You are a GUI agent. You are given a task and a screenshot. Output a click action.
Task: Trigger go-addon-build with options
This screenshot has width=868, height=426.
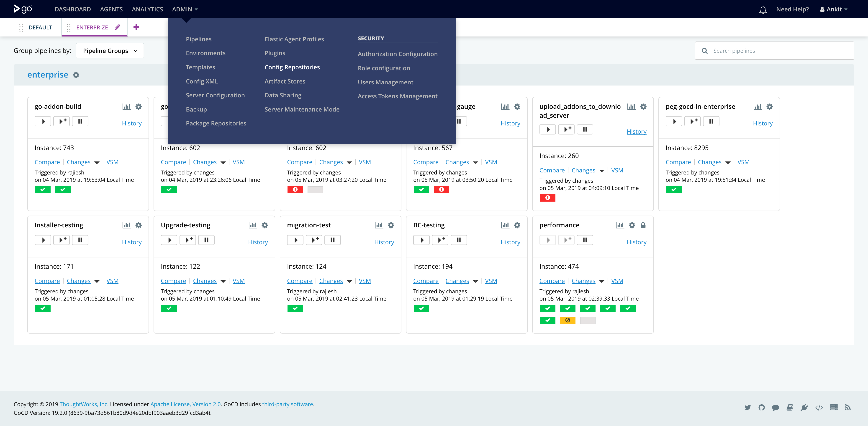62,121
